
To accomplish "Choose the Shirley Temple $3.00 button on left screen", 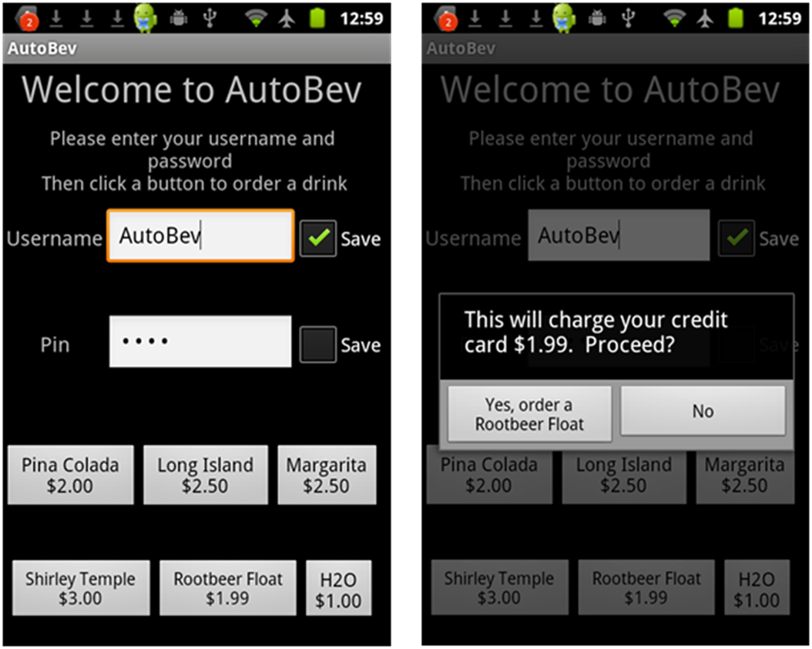I will [x=80, y=588].
